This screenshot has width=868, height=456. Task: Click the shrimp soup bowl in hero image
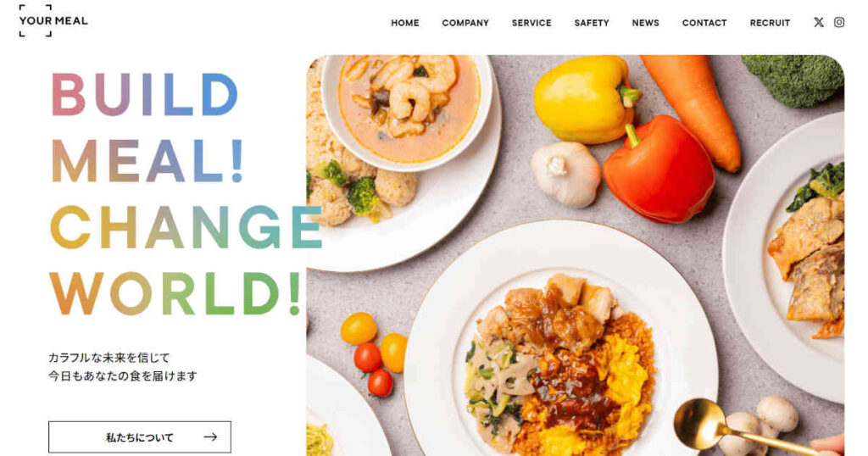(408, 111)
